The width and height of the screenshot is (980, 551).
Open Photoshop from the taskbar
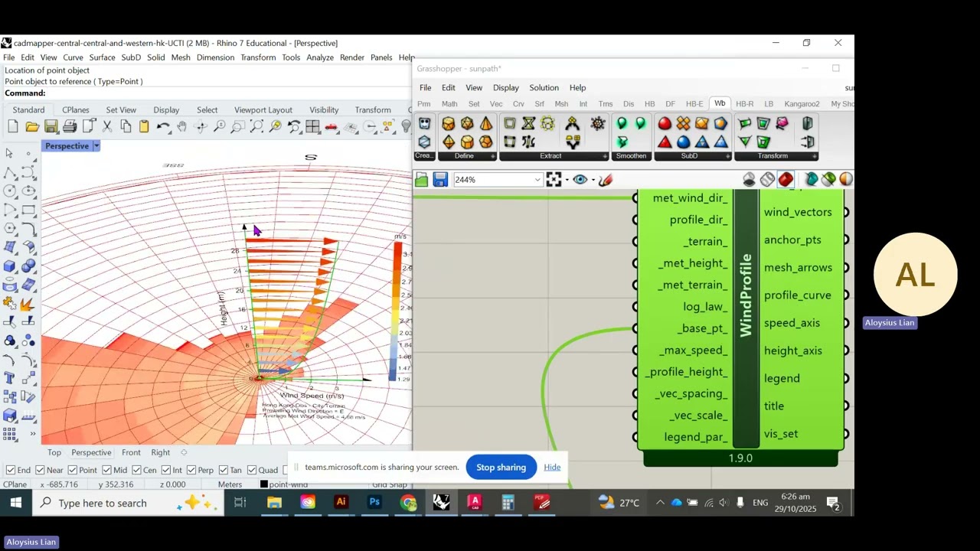374,503
